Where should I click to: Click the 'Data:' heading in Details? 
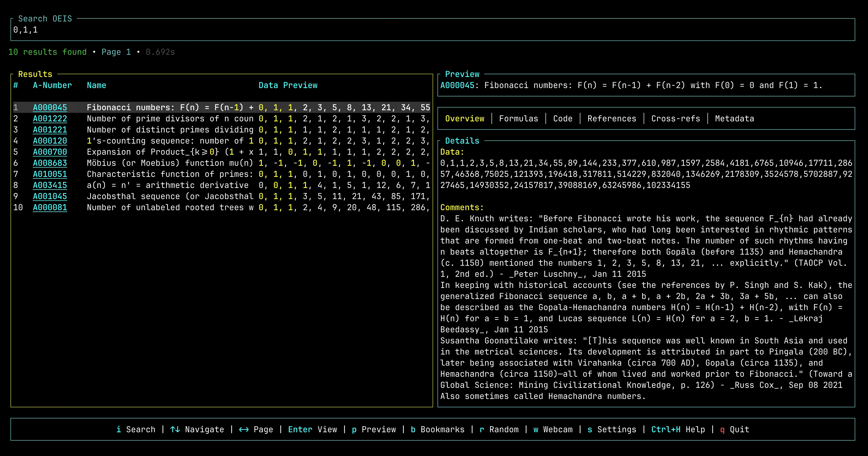(x=452, y=152)
